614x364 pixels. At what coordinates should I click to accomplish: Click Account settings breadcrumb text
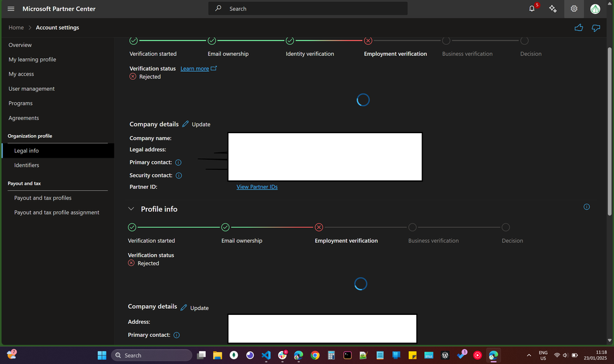[57, 28]
